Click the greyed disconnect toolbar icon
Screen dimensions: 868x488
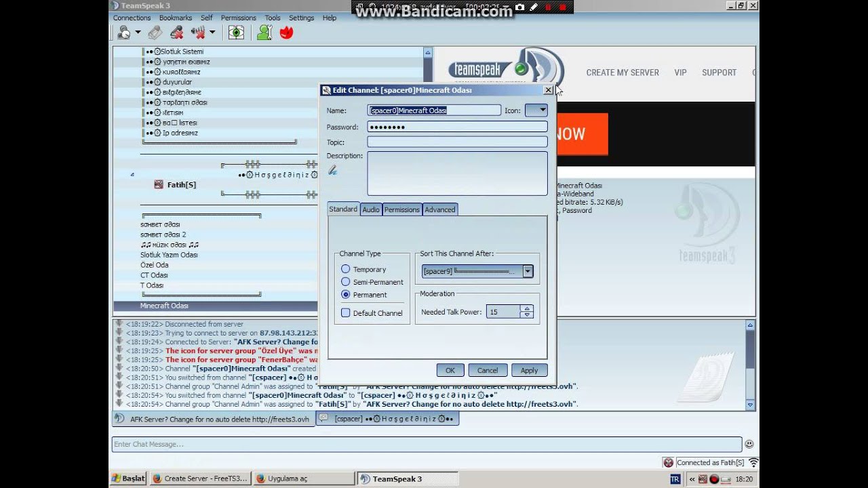(155, 32)
